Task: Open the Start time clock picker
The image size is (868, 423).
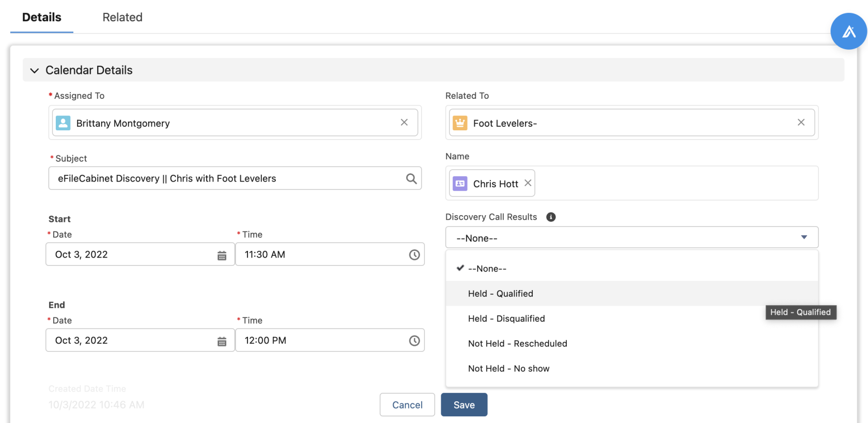Action: click(414, 254)
